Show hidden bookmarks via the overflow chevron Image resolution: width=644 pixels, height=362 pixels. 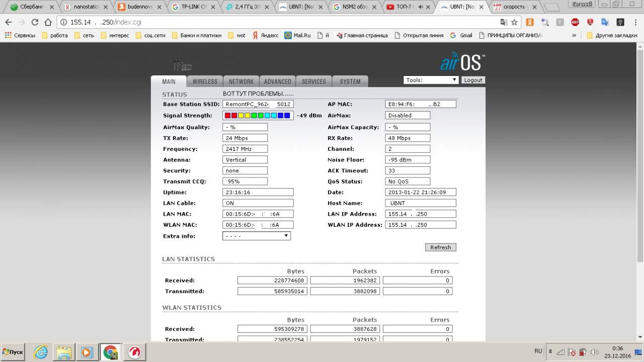tap(574, 35)
